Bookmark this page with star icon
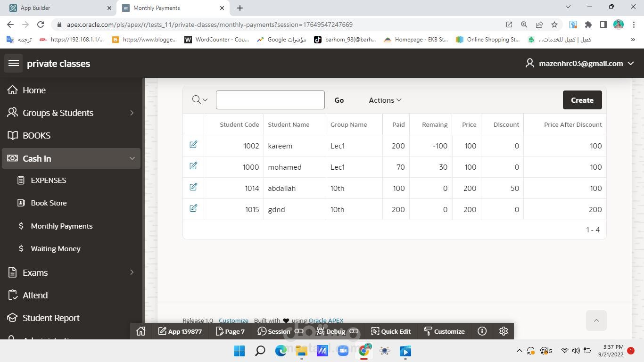The height and width of the screenshot is (362, 644). (554, 25)
